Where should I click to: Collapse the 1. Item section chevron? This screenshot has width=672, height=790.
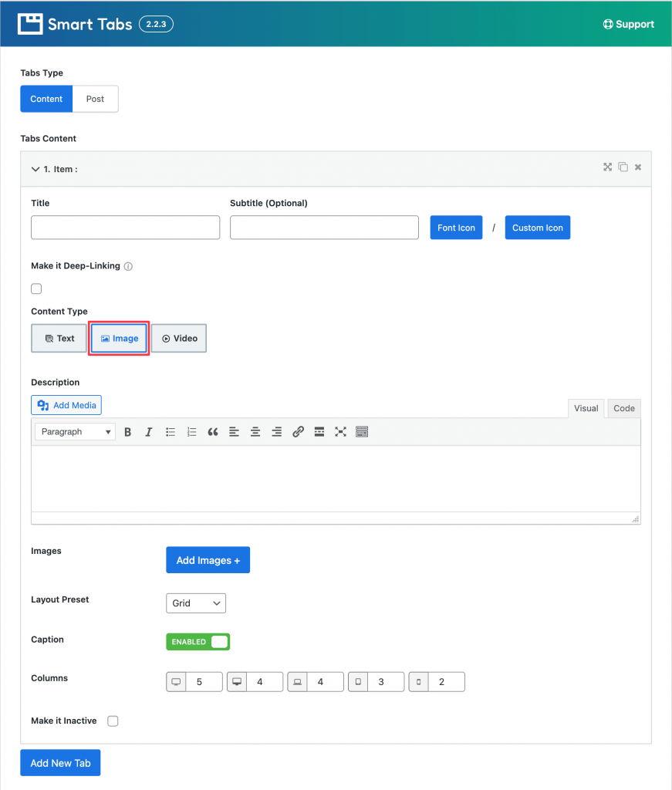[x=35, y=169]
